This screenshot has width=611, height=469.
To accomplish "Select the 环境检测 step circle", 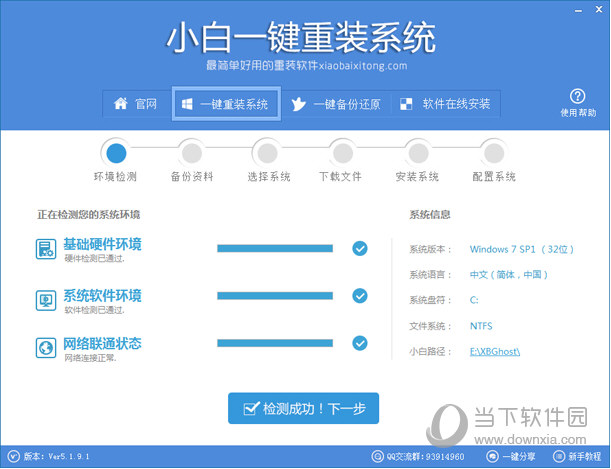I will [116, 153].
